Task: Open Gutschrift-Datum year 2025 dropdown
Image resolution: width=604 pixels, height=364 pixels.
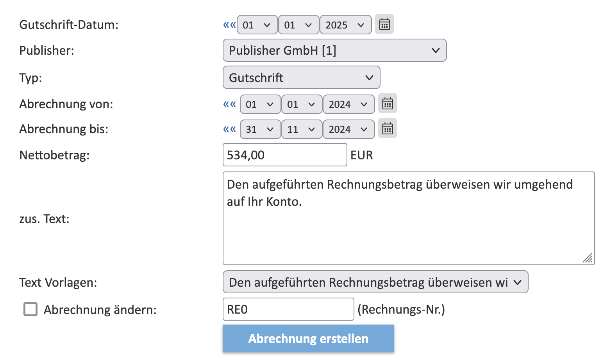Action: (345, 25)
